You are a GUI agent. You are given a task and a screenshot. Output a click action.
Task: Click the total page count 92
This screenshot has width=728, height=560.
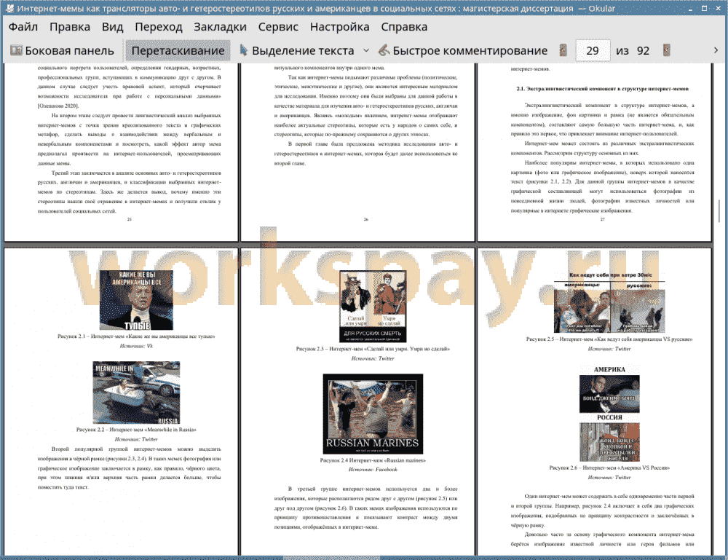pyautogui.click(x=643, y=51)
